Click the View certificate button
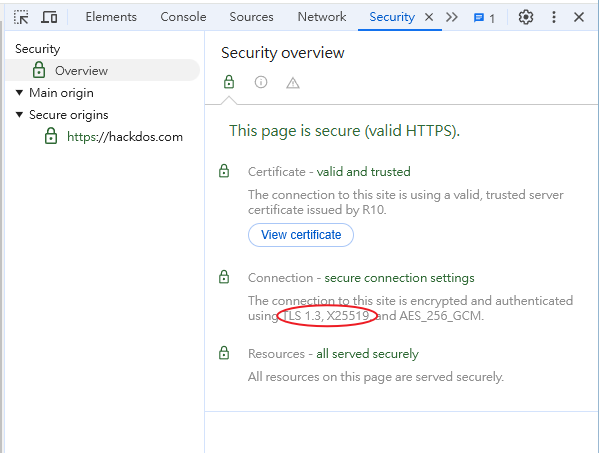The height and width of the screenshot is (453, 599). point(301,235)
